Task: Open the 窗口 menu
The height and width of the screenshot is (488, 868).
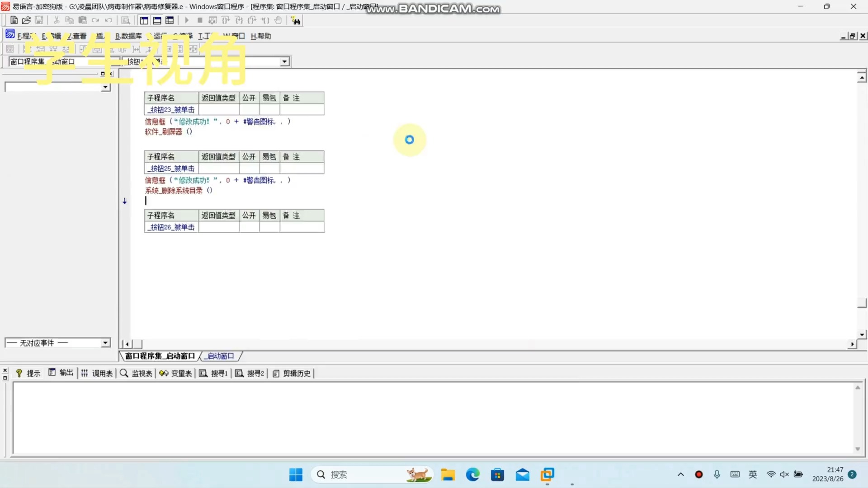Action: point(235,36)
